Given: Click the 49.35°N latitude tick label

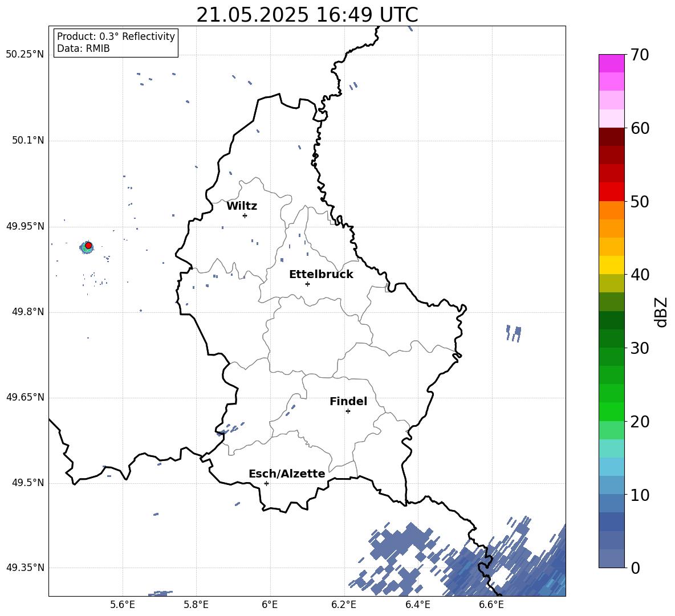Looking at the screenshot, I should coord(25,568).
